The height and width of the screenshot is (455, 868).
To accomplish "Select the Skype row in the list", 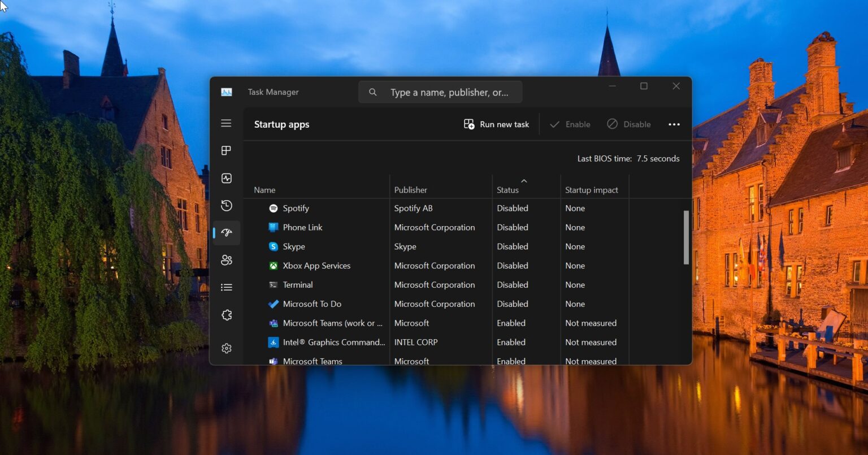I will coord(294,246).
